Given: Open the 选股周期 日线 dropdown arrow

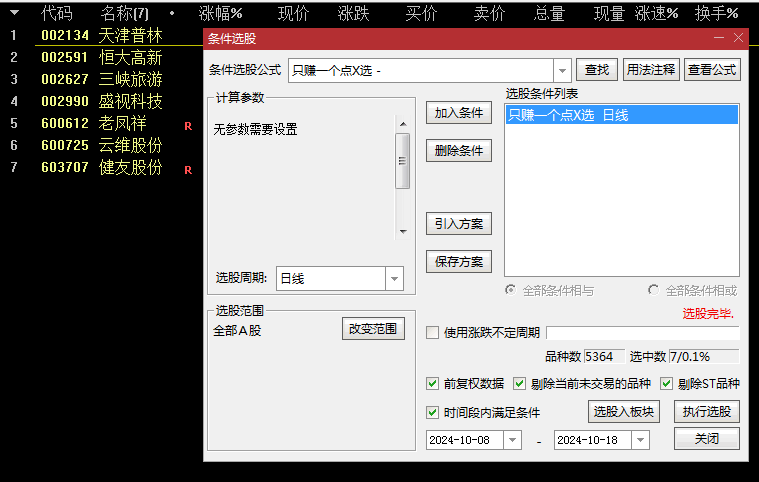Looking at the screenshot, I should click(x=394, y=279).
